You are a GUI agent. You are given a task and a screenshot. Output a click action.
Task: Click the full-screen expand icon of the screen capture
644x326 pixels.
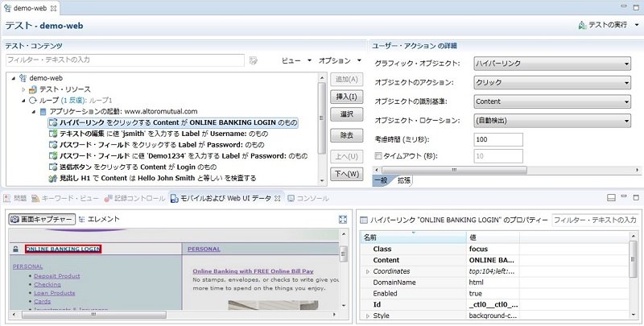tap(344, 220)
